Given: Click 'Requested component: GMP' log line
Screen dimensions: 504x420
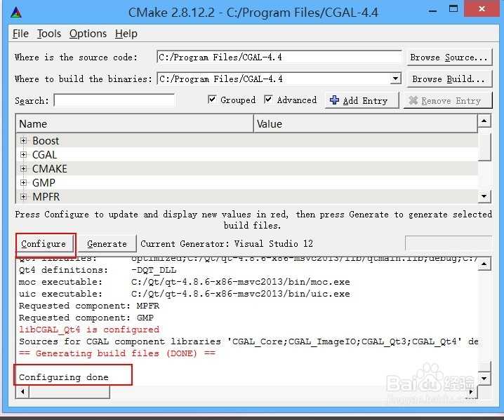Looking at the screenshot, I should [x=86, y=317].
